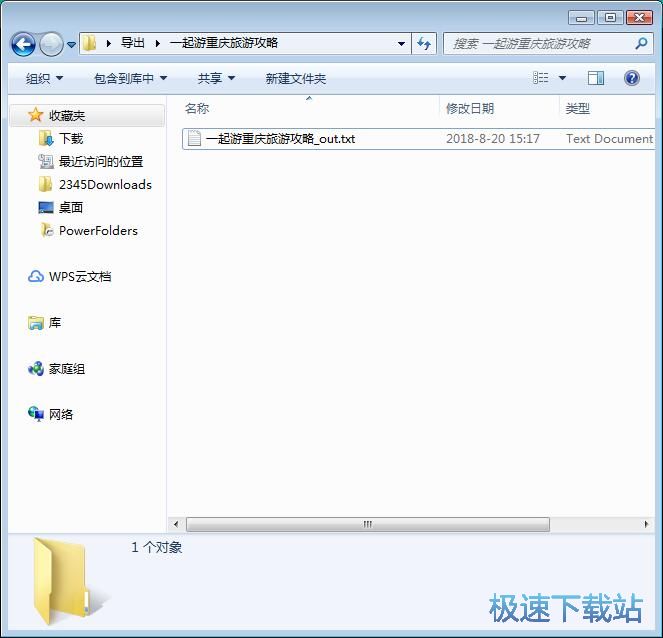
Task: Open 2345Downloads folder
Action: 105,185
